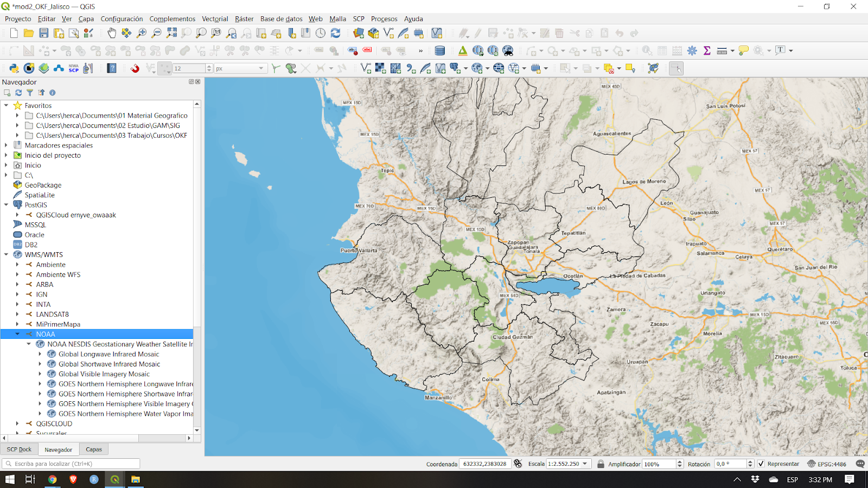Open the Vectorial menu
The width and height of the screenshot is (868, 488).
[215, 18]
